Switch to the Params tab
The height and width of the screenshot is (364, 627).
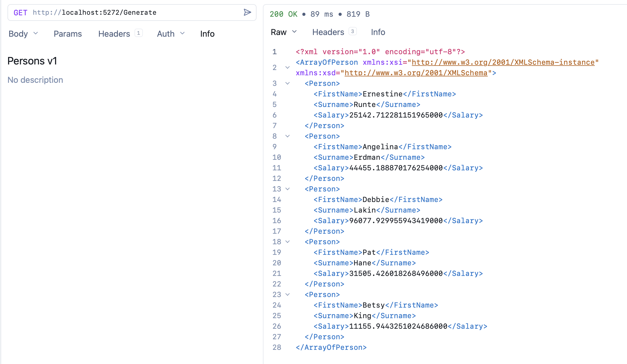(x=68, y=33)
